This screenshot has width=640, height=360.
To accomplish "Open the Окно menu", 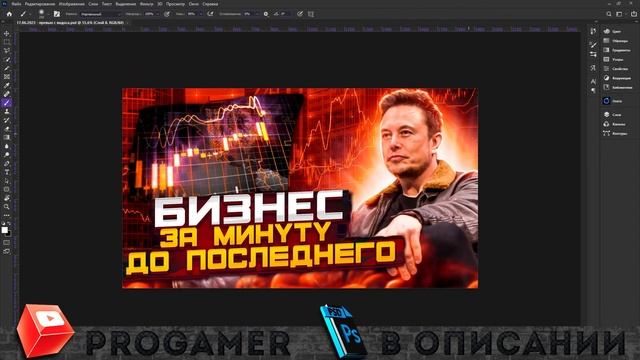I will click(x=194, y=4).
